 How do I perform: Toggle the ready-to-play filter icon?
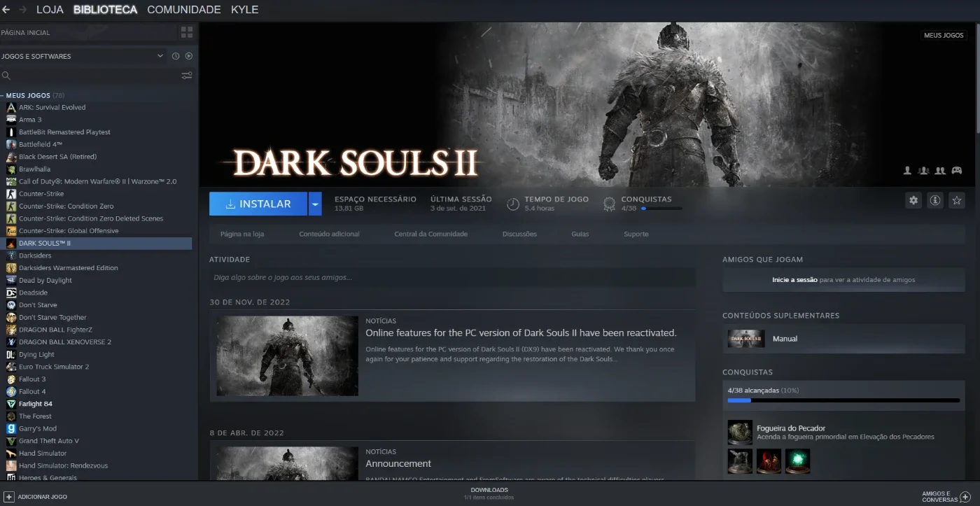tap(188, 56)
